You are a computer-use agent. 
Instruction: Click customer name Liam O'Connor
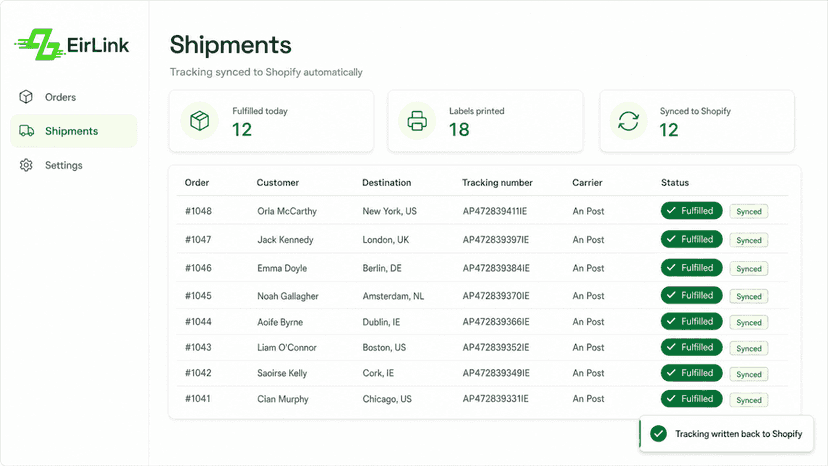pos(287,348)
